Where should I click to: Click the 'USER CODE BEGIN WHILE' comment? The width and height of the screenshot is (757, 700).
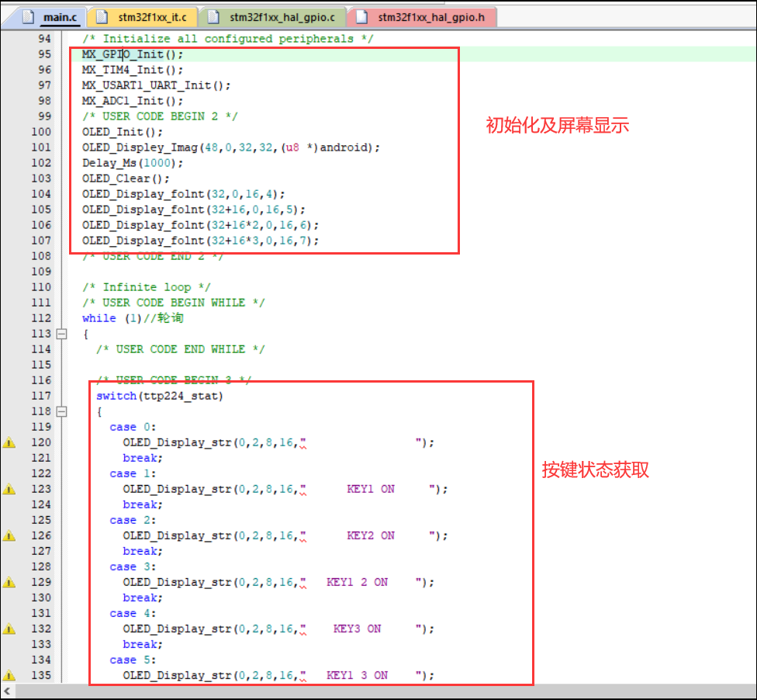click(173, 303)
